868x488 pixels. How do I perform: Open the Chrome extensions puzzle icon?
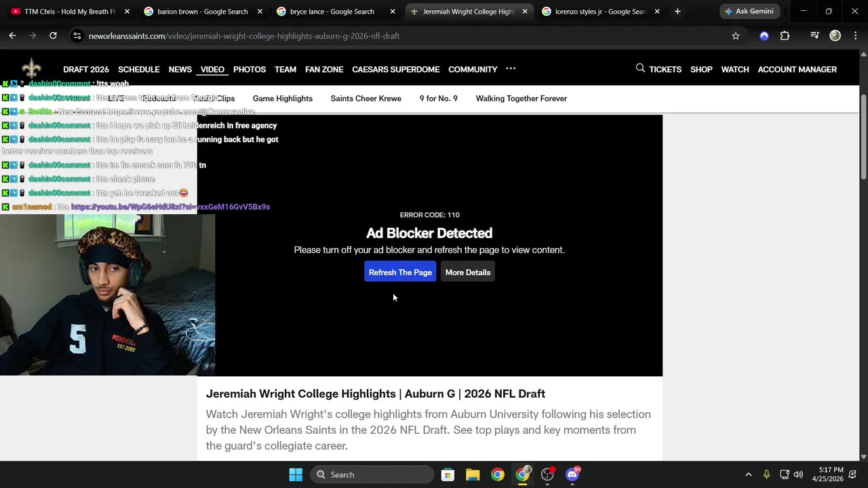click(785, 36)
